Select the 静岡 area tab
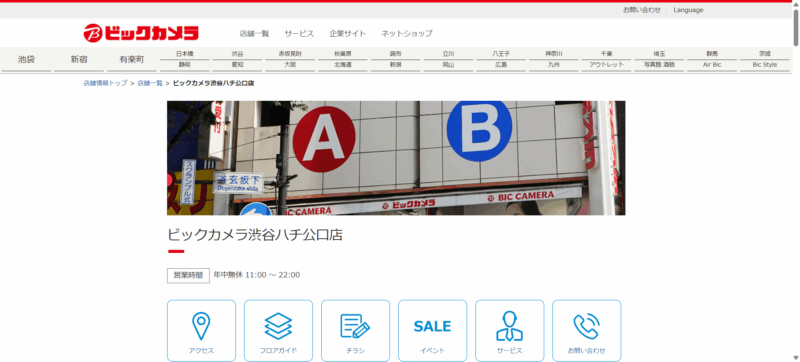800x362 pixels. point(185,65)
